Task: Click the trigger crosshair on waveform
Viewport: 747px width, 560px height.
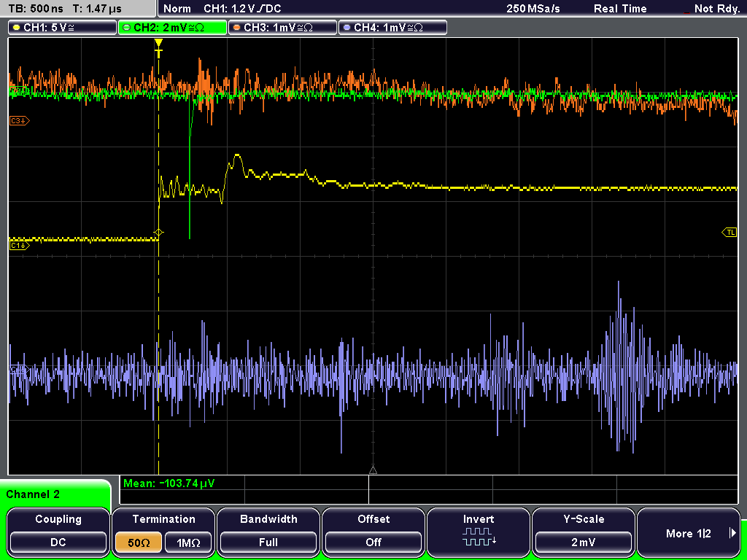Action: [158, 233]
